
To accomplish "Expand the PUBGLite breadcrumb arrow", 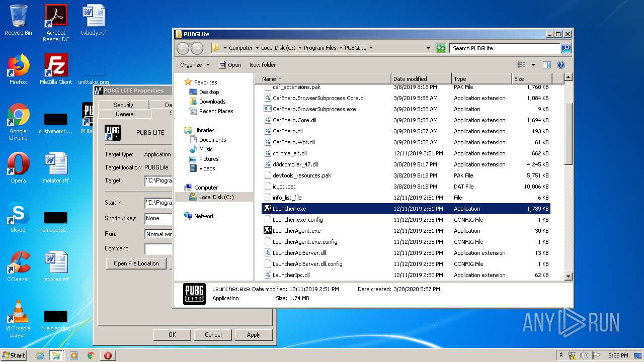I will (371, 48).
